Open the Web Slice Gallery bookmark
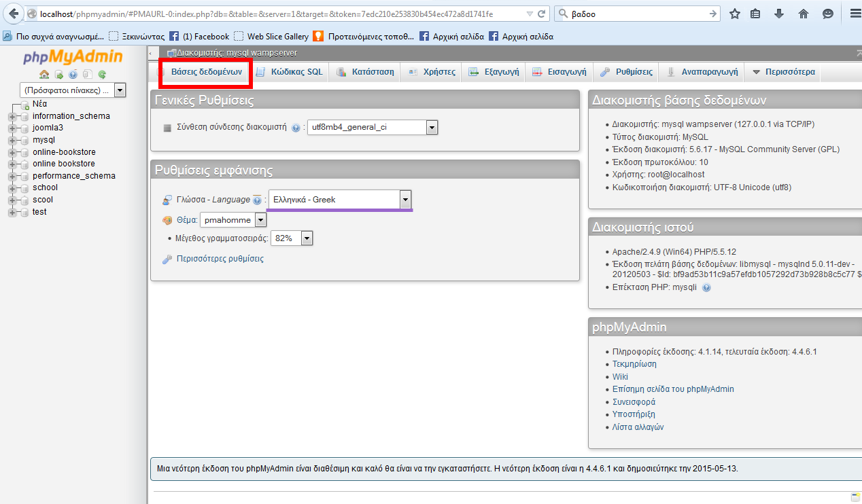862x504 pixels. 272,36
